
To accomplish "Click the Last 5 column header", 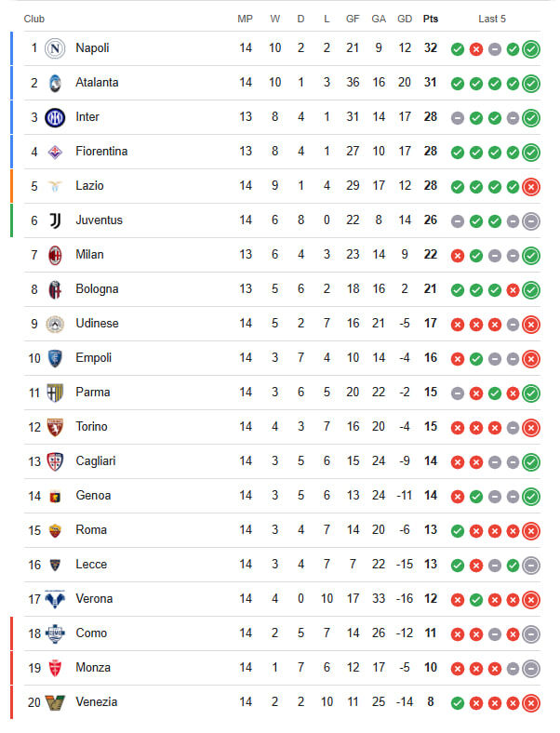I will click(x=492, y=19).
